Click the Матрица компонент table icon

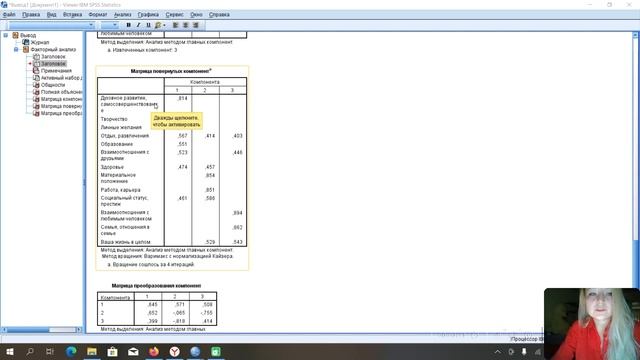(x=36, y=99)
